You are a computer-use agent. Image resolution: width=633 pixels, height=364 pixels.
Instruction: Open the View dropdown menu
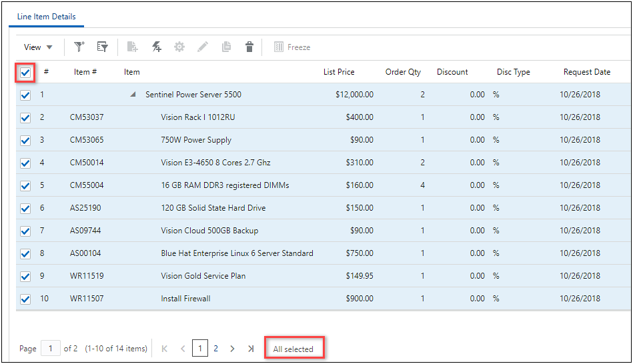pos(38,47)
